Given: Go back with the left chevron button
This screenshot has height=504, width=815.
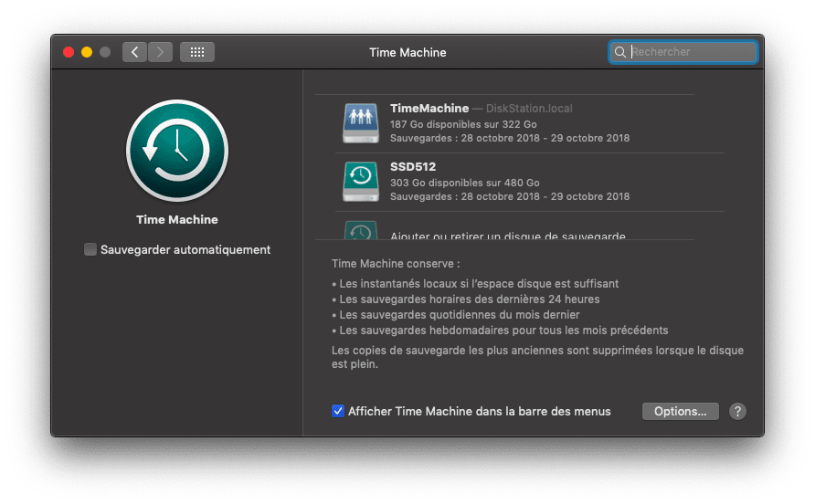Looking at the screenshot, I should tap(134, 52).
